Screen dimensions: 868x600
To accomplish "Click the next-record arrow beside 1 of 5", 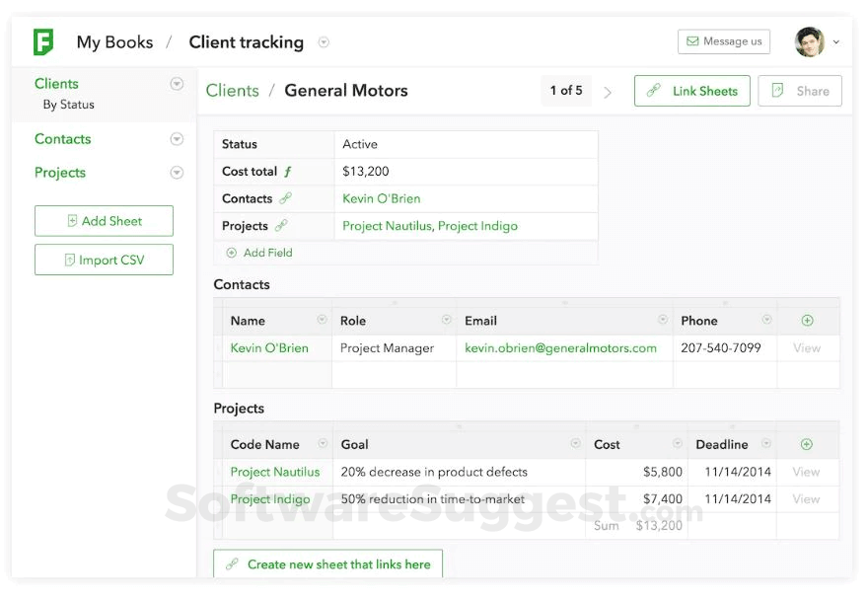I will pyautogui.click(x=609, y=91).
